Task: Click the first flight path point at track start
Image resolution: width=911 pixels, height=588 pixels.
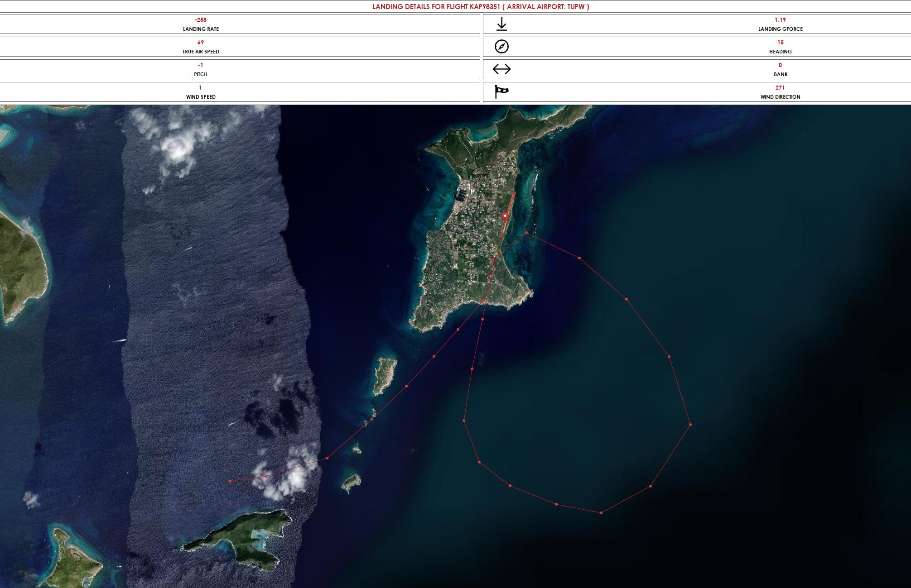Action: [x=230, y=481]
